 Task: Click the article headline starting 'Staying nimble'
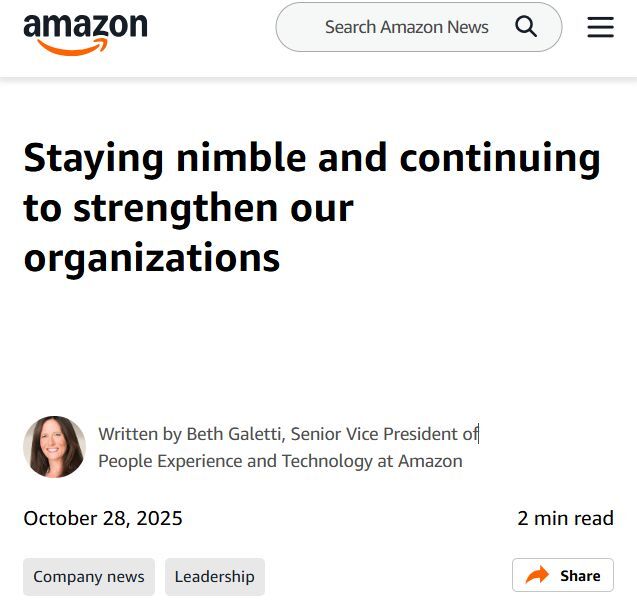pos(311,208)
